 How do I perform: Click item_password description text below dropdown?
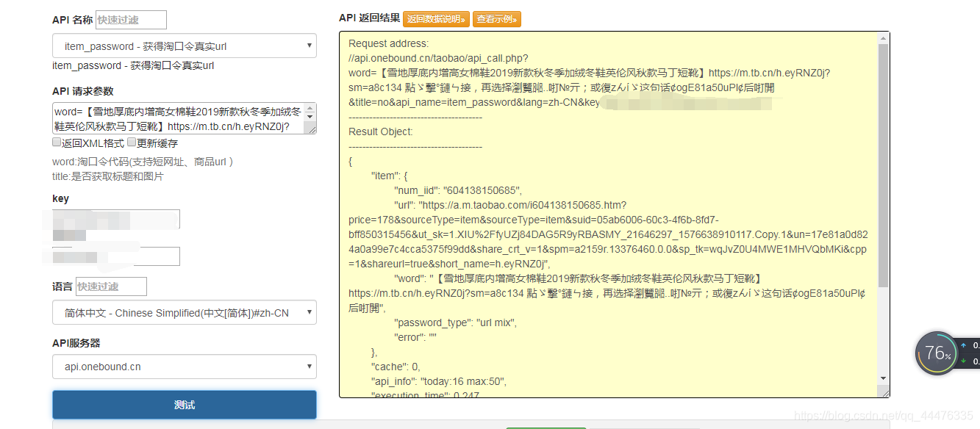coord(133,65)
